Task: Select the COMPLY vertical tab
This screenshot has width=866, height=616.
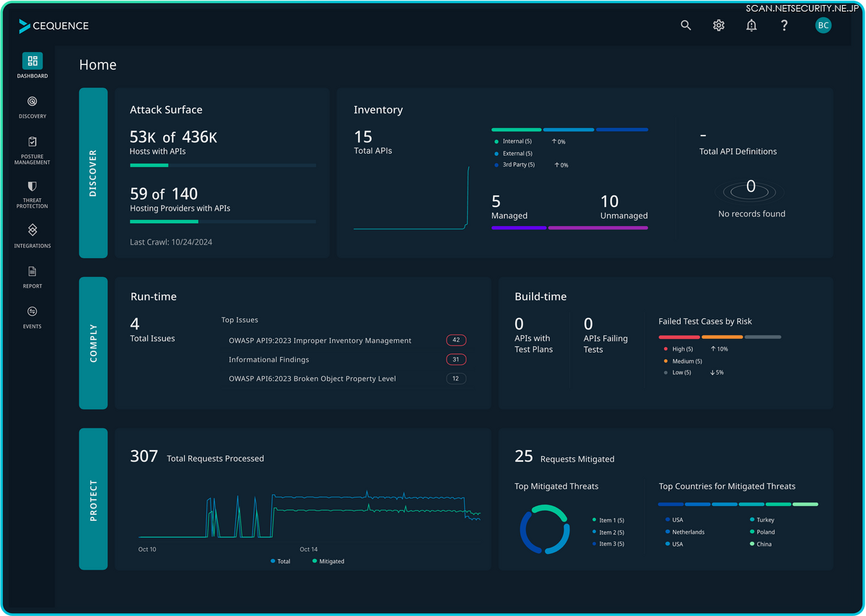Action: pos(93,343)
